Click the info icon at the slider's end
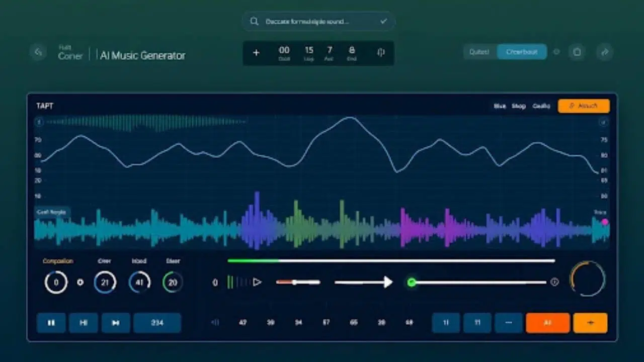644x362 pixels. coord(554,282)
